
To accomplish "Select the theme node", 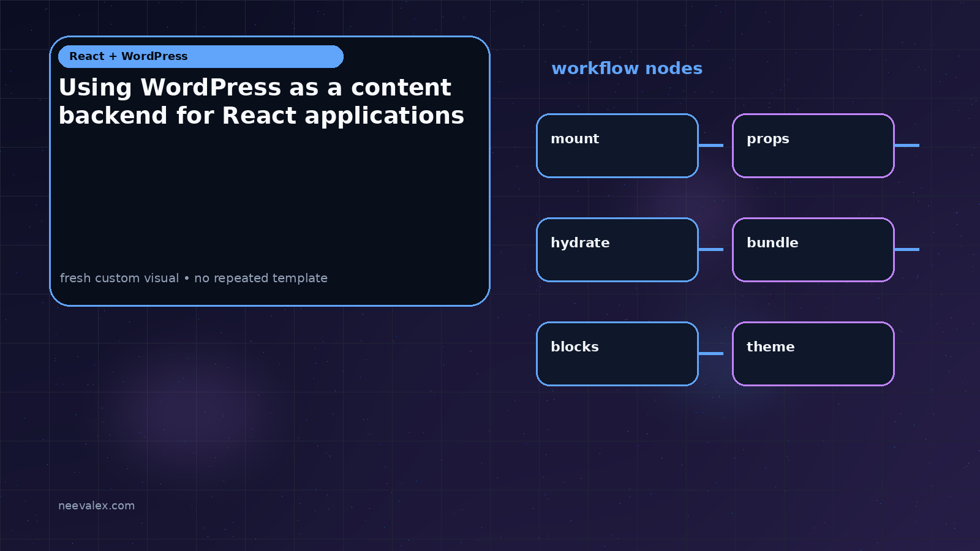I will 813,354.
